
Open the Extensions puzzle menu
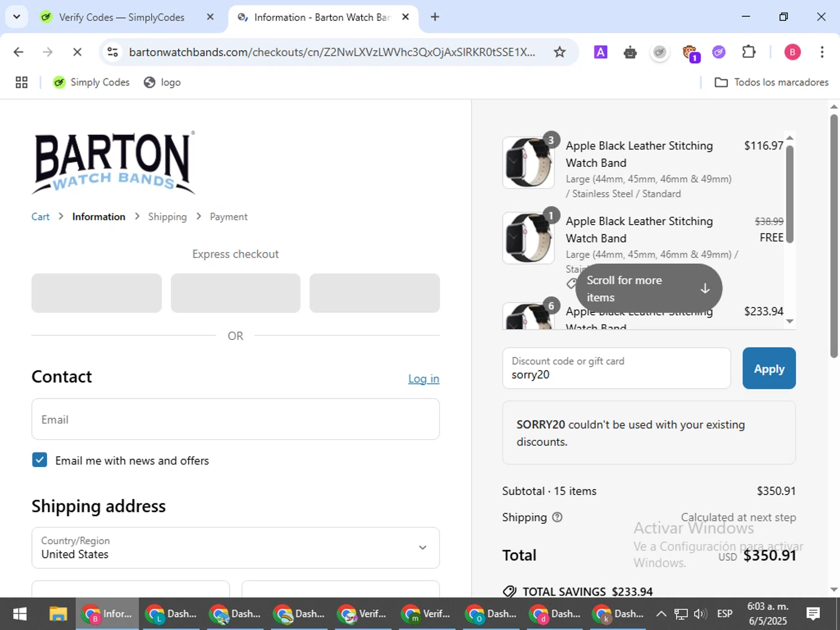749,52
